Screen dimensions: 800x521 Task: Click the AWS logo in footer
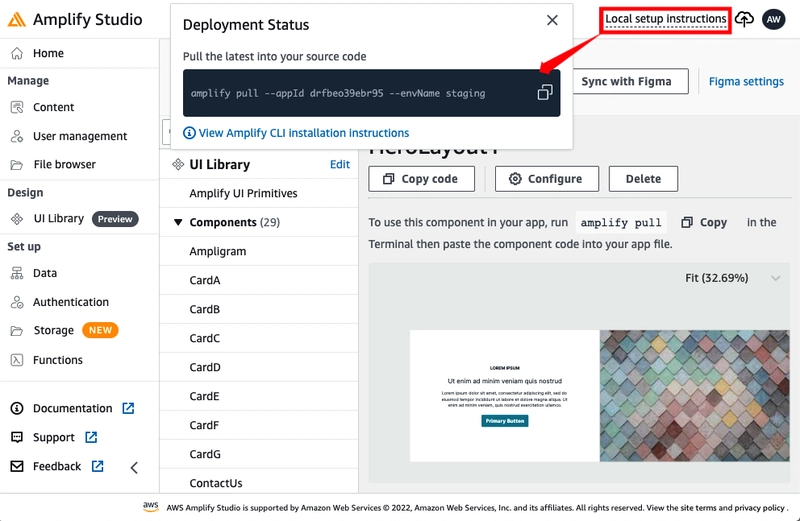[x=151, y=506]
